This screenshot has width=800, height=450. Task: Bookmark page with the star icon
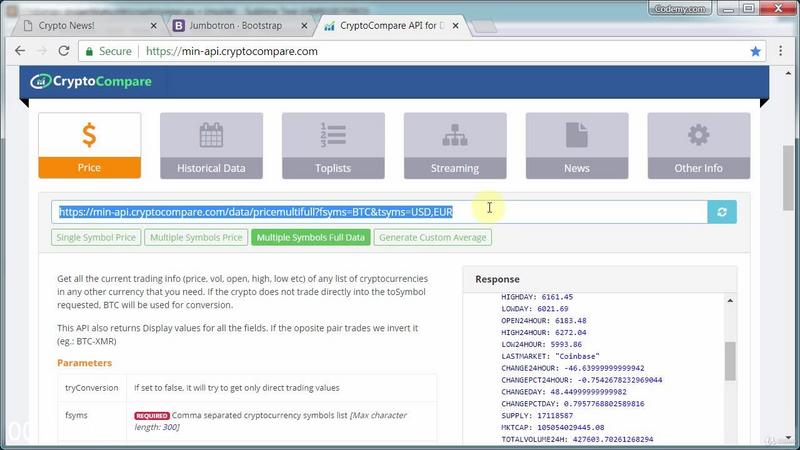[756, 51]
